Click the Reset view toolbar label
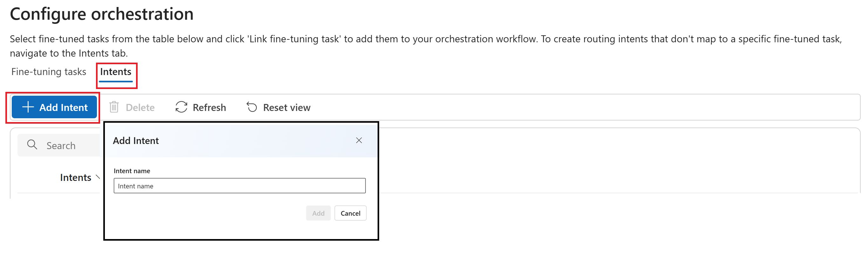The width and height of the screenshot is (868, 261). (286, 107)
